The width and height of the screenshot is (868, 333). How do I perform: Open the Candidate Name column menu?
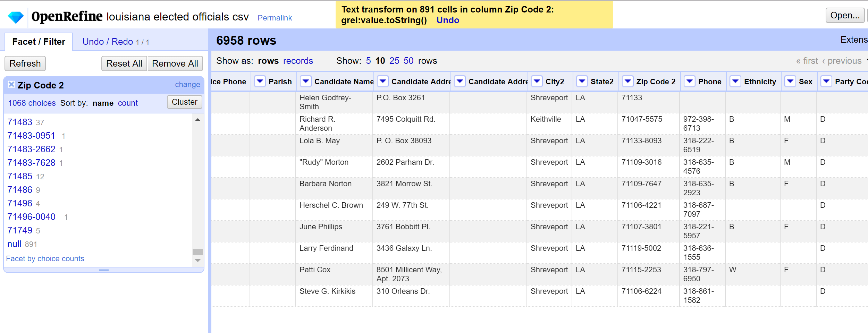pos(305,82)
